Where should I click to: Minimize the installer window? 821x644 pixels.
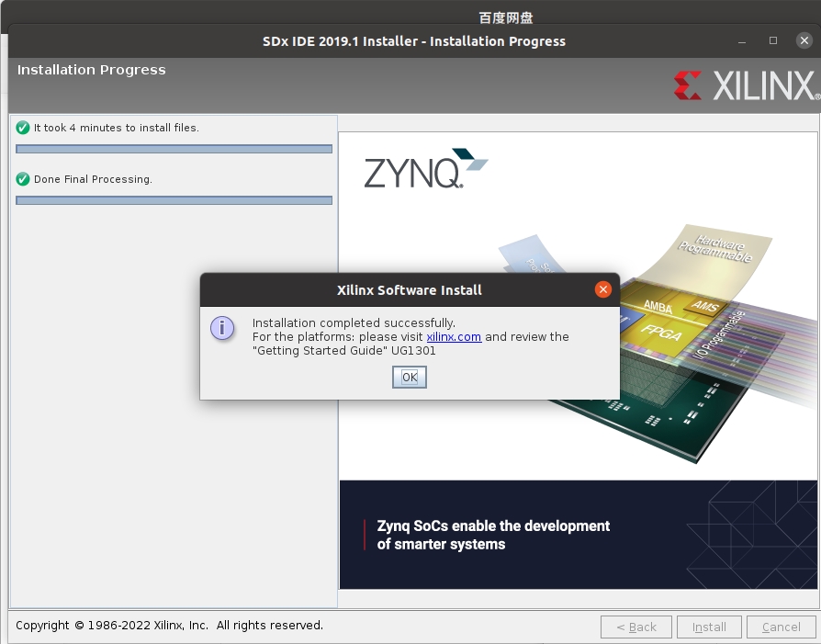point(740,40)
